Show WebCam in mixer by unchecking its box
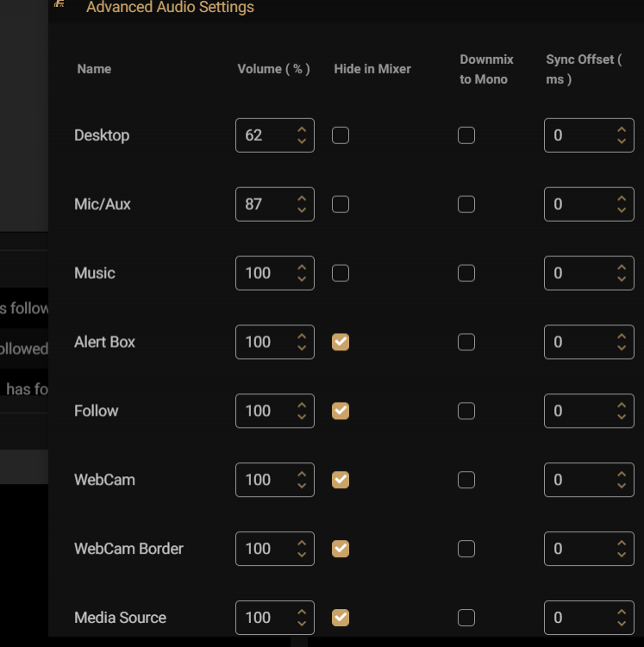Viewport: 644px width, 647px height. tap(341, 480)
